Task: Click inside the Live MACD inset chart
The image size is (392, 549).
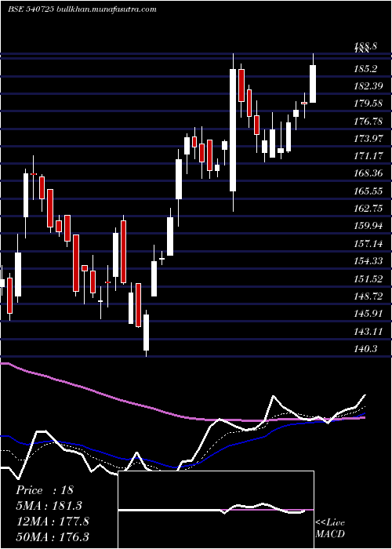Action: [x=216, y=510]
